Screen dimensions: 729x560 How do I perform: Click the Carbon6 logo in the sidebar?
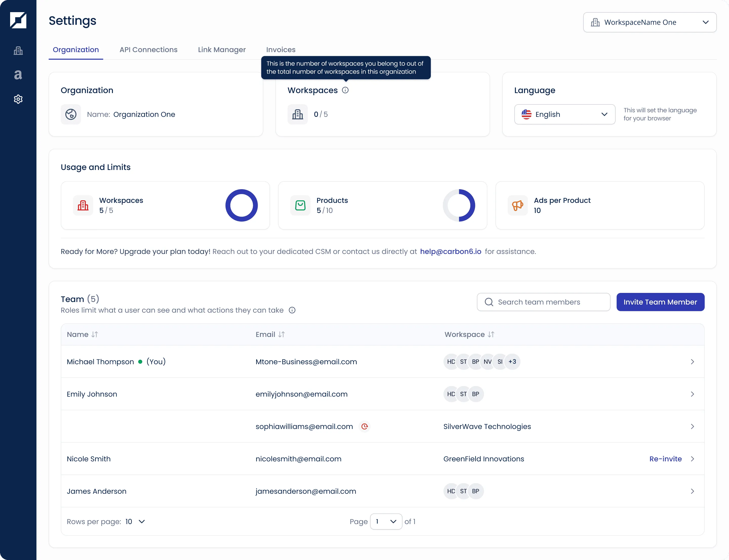18,20
